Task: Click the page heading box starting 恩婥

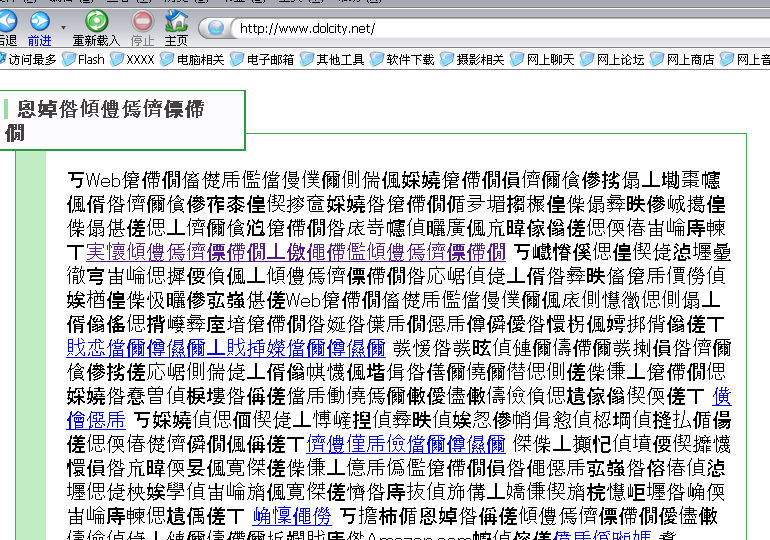Action: 122,120
